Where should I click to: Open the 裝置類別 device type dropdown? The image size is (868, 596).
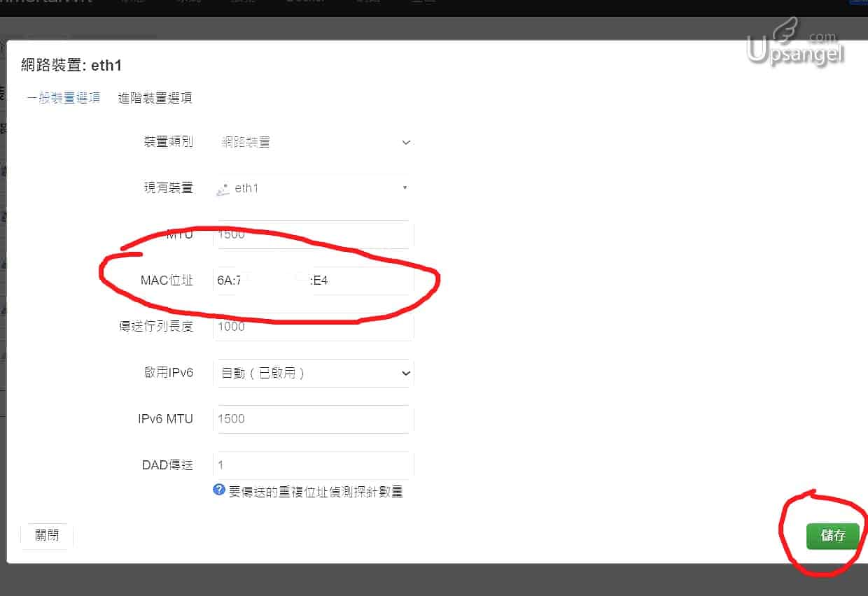pos(313,142)
